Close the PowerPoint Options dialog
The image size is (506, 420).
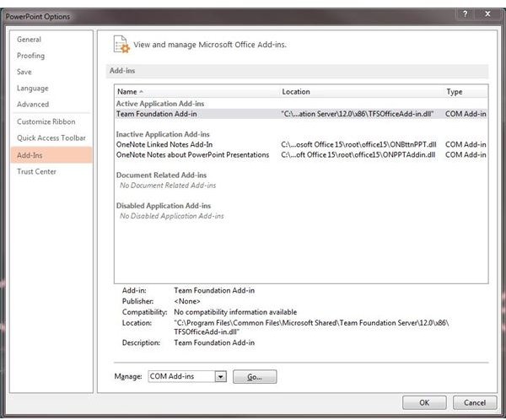(x=487, y=13)
